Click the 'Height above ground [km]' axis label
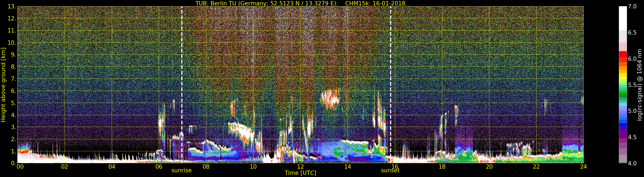Viewport: 644px width, 177px height. (x=3, y=85)
